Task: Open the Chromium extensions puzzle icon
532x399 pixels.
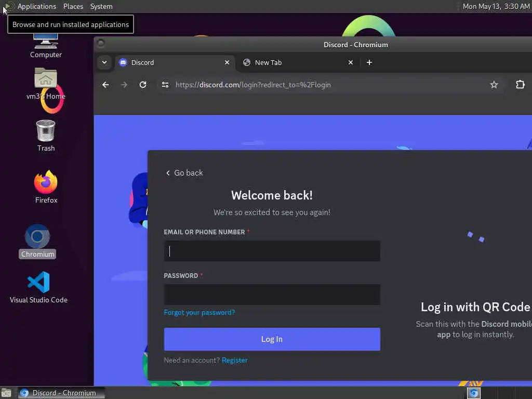Action: click(x=520, y=85)
